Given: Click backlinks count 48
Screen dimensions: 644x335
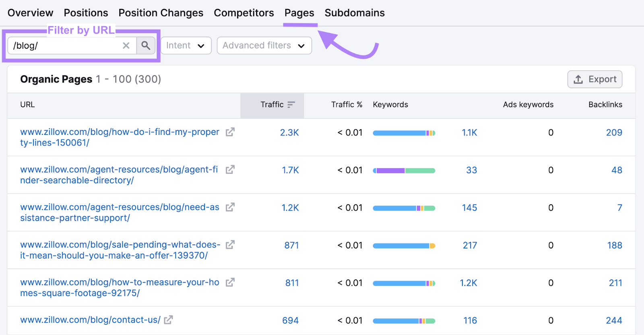Looking at the screenshot, I should [617, 170].
